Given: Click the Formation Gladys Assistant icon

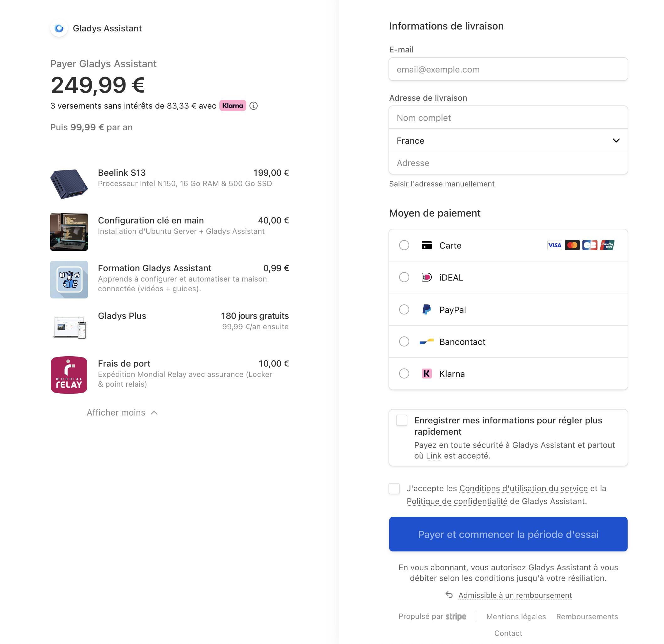Looking at the screenshot, I should [69, 280].
